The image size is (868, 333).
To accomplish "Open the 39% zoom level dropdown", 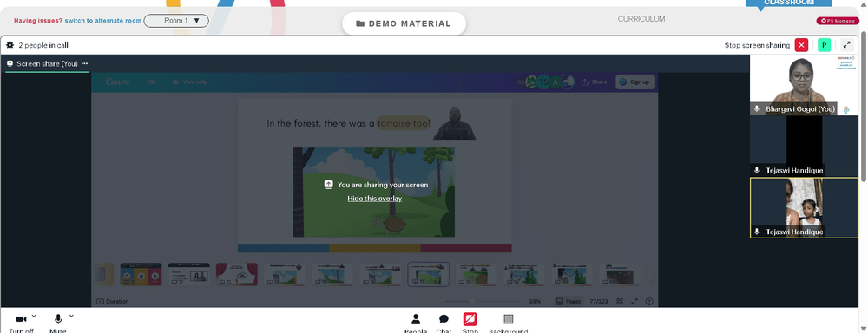I will click(x=535, y=302).
